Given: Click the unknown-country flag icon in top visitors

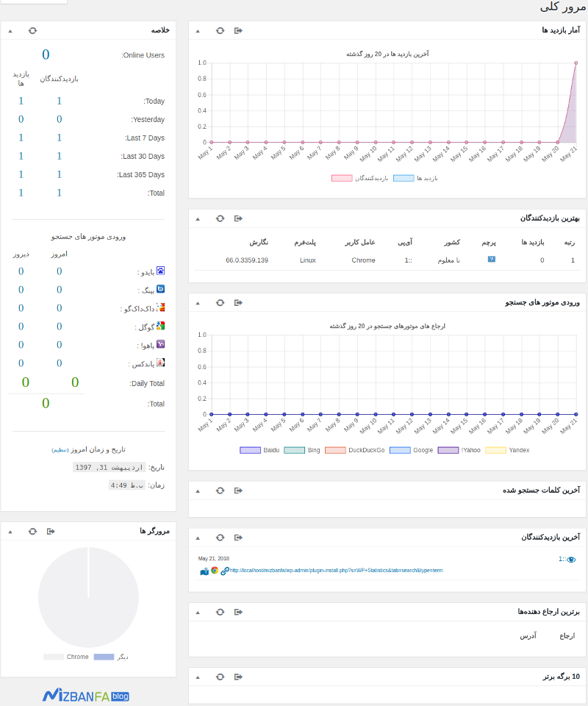Looking at the screenshot, I should click(x=491, y=260).
